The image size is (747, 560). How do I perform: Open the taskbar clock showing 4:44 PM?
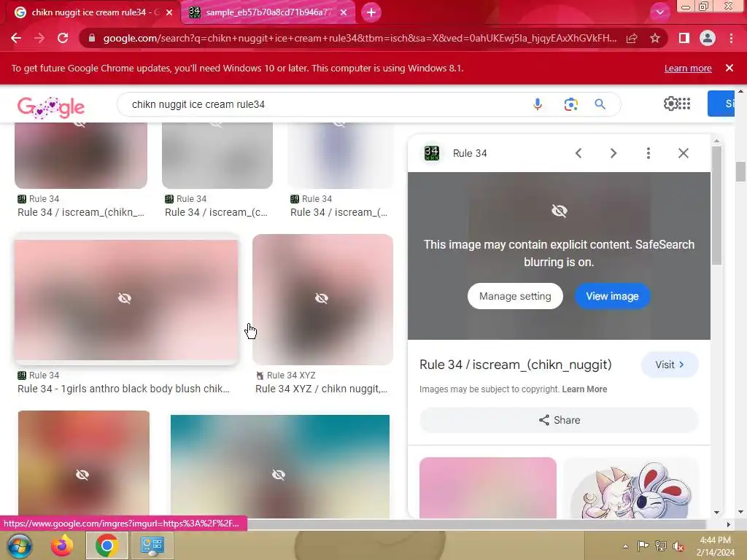point(715,546)
